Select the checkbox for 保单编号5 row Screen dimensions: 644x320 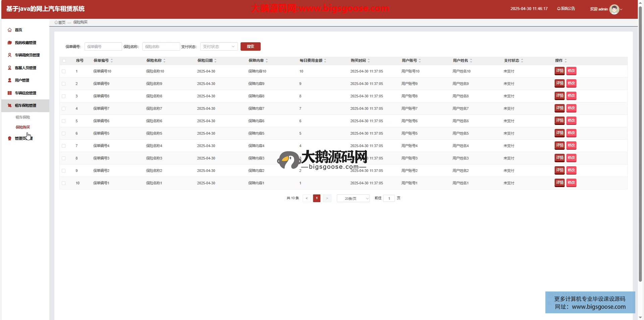[x=64, y=133]
